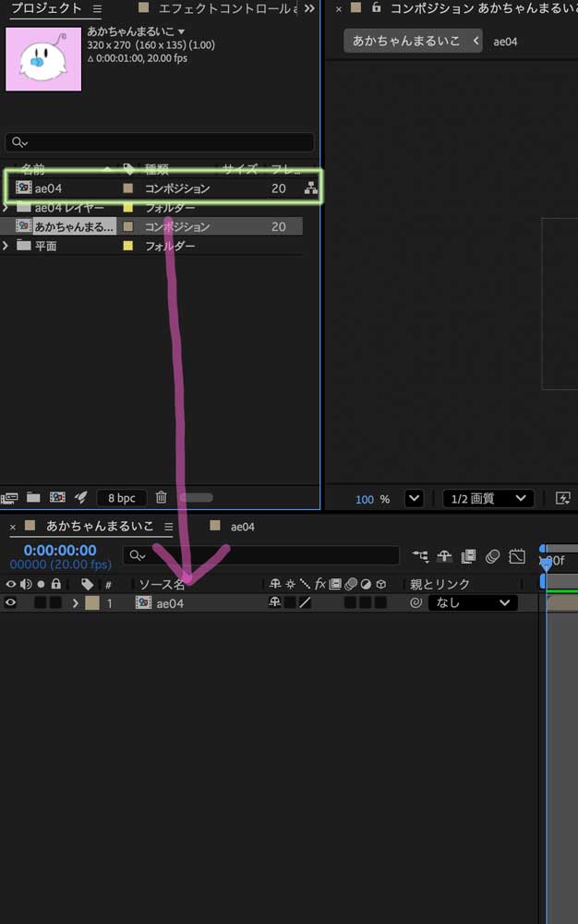Open project settings rocket icon
Screen dimensions: 578x924
[80, 498]
